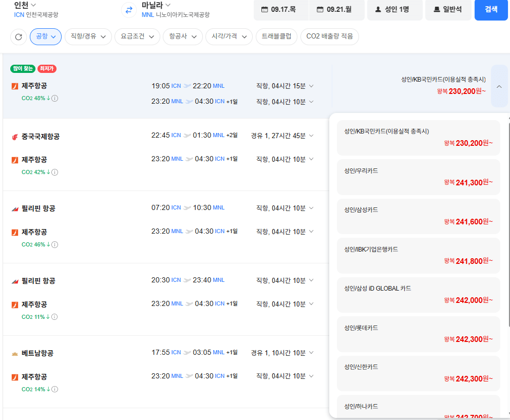Click the Philippine Airlines logo for the 07:20 flight
Viewport: 510px width, 420px height.
[15, 209]
